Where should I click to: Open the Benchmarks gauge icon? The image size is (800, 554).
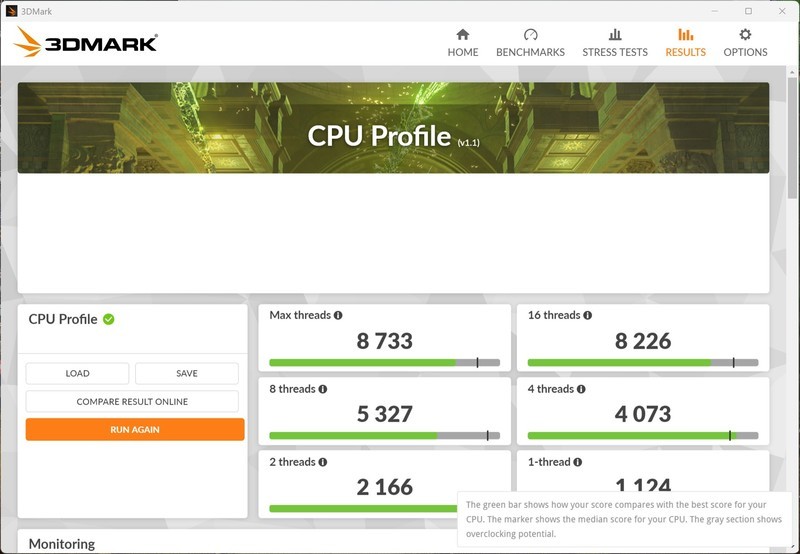pyautogui.click(x=531, y=35)
